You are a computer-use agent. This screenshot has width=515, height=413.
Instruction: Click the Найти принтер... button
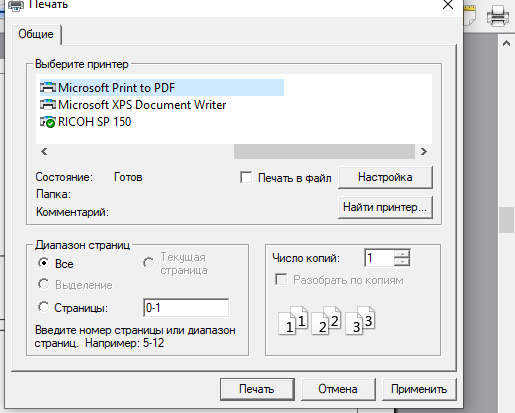coord(385,207)
